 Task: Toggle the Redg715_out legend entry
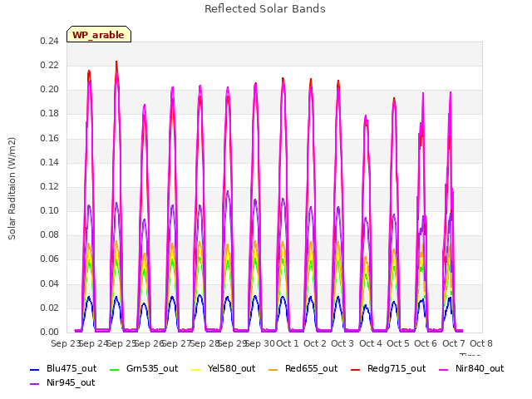click(x=388, y=369)
